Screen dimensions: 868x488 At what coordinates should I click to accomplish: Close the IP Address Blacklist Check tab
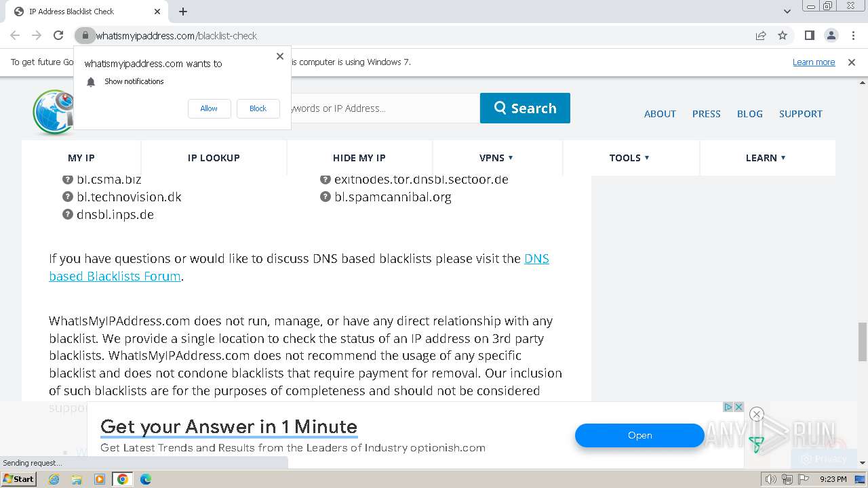[x=157, y=12]
